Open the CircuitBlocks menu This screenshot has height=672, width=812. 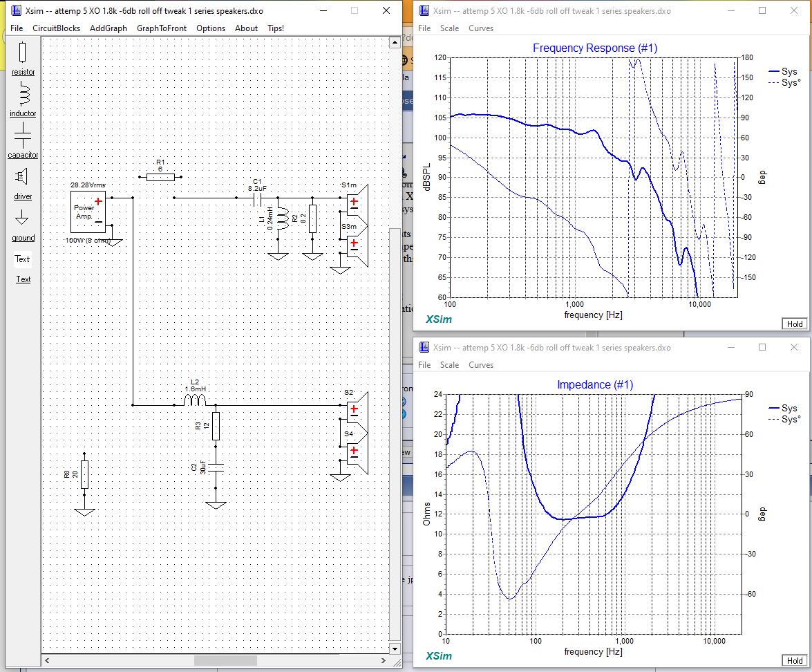pos(56,28)
